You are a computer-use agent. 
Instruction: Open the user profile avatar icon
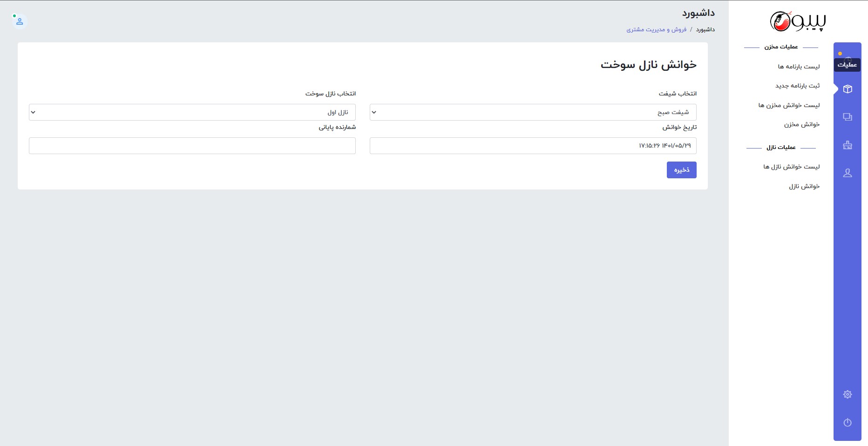click(20, 21)
